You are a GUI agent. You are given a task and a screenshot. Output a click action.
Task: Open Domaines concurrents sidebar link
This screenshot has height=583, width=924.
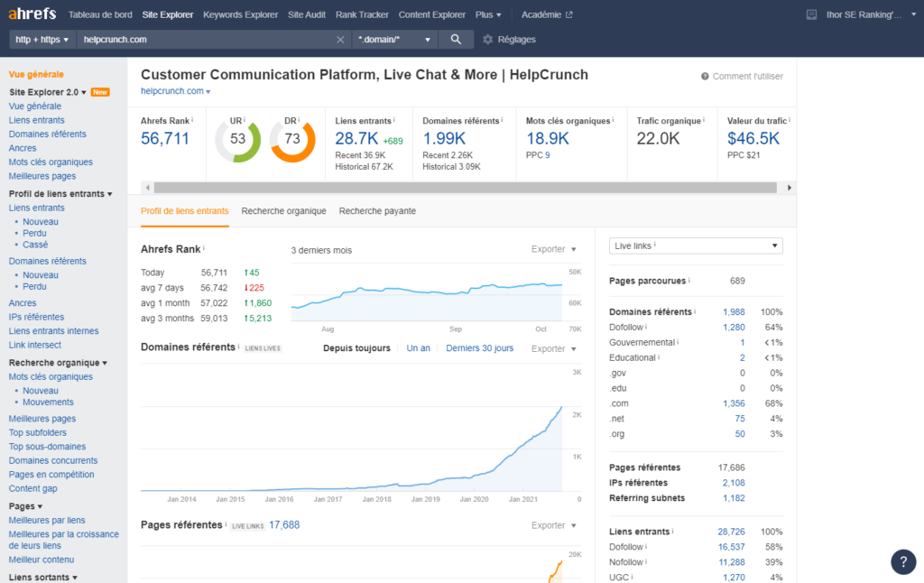53,460
